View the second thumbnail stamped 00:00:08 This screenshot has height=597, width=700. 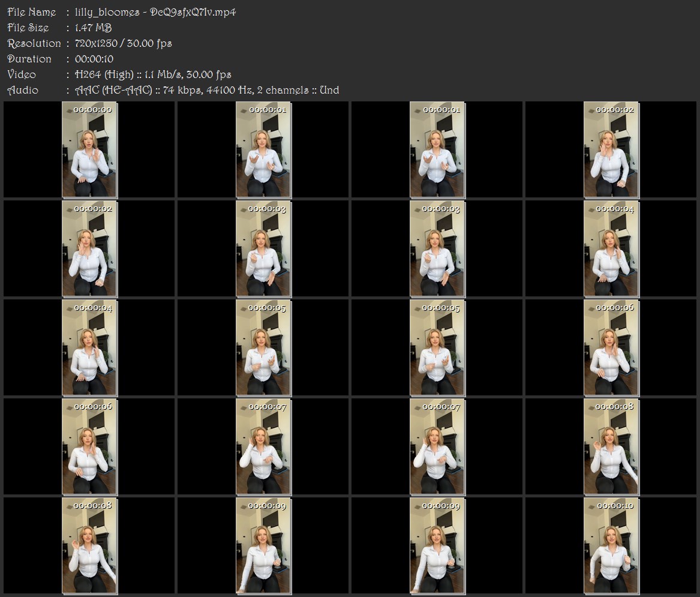[x=89, y=546]
